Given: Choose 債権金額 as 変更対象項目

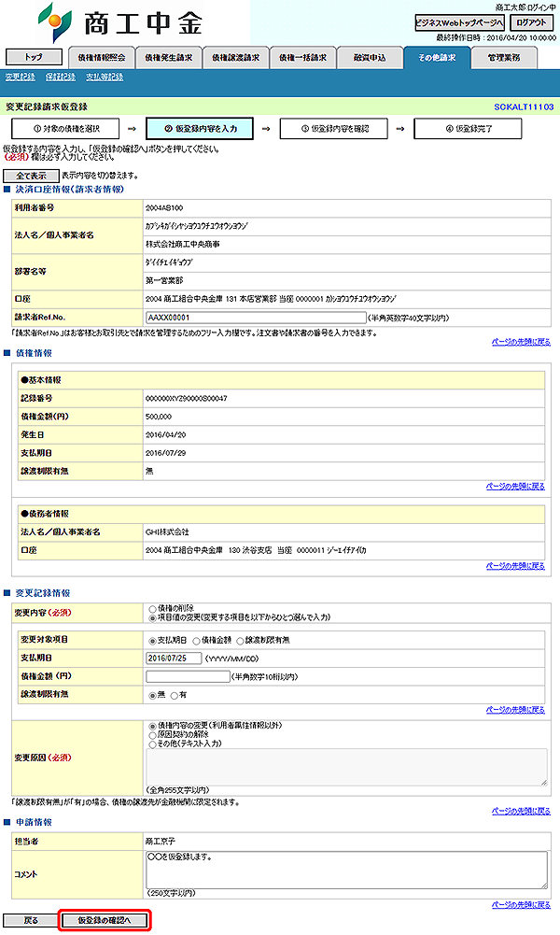Looking at the screenshot, I should [x=196, y=641].
